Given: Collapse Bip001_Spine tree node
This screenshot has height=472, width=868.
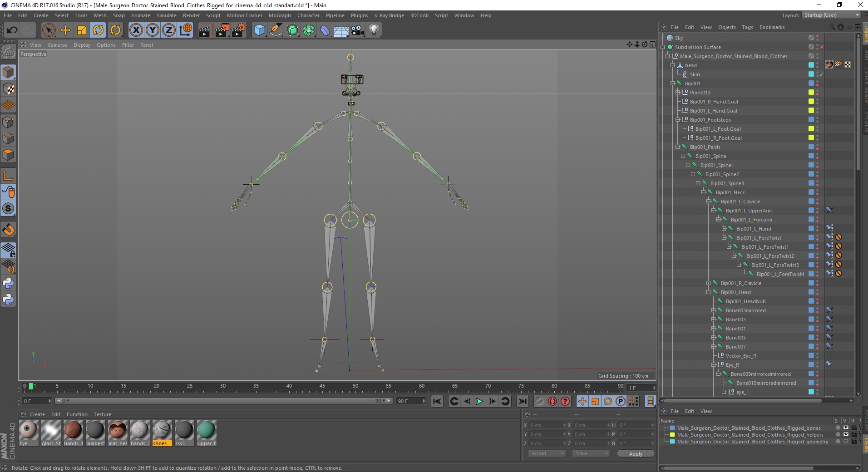Looking at the screenshot, I should point(683,156).
